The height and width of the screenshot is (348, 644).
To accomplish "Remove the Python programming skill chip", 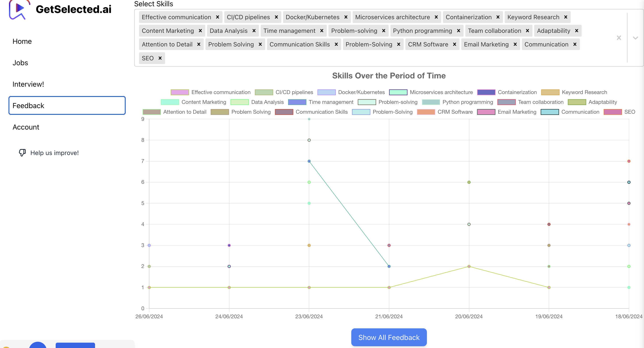I will (x=459, y=31).
